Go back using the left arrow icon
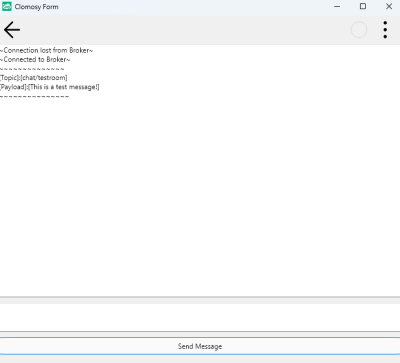This screenshot has height=363, width=400. click(12, 30)
